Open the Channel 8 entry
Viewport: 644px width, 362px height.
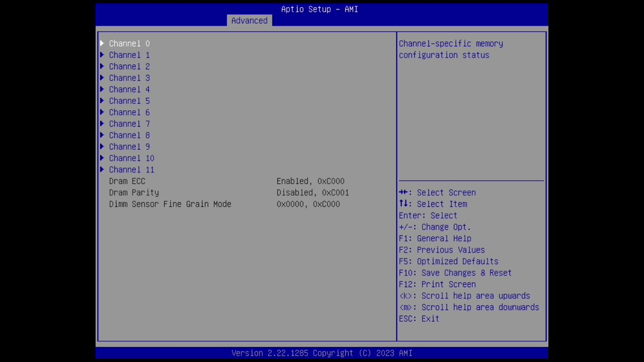click(129, 135)
